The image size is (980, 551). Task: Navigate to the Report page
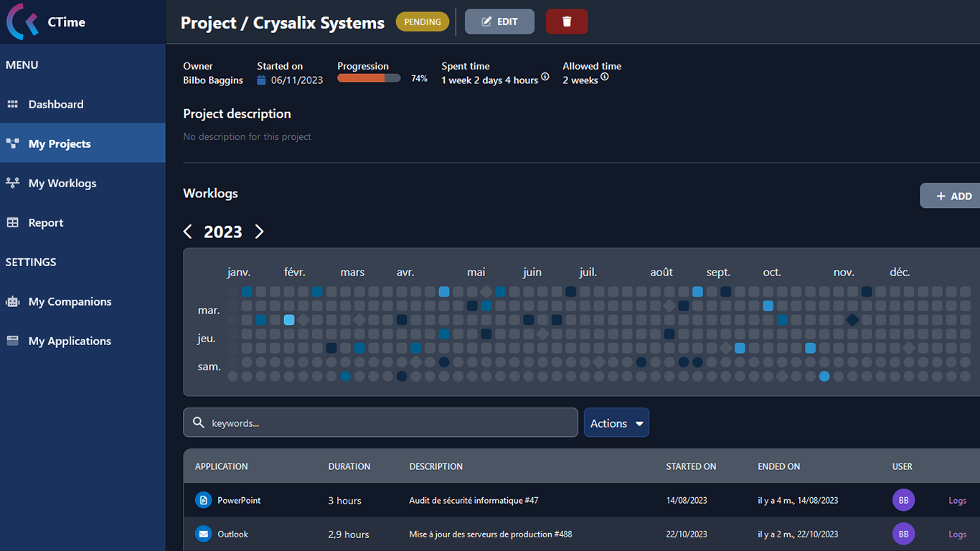[x=46, y=222]
